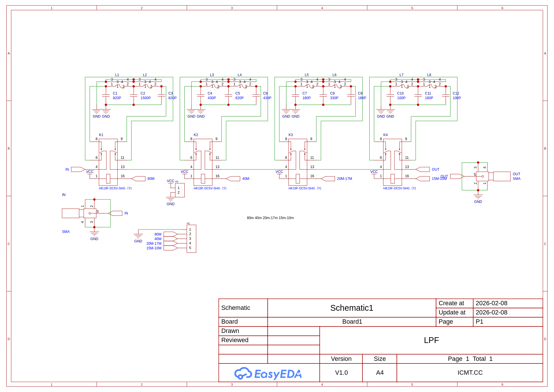The height and width of the screenshot is (392, 554).
Task: Select the 20M-17M net port at K3 pin 16
Action: [x=328, y=179]
